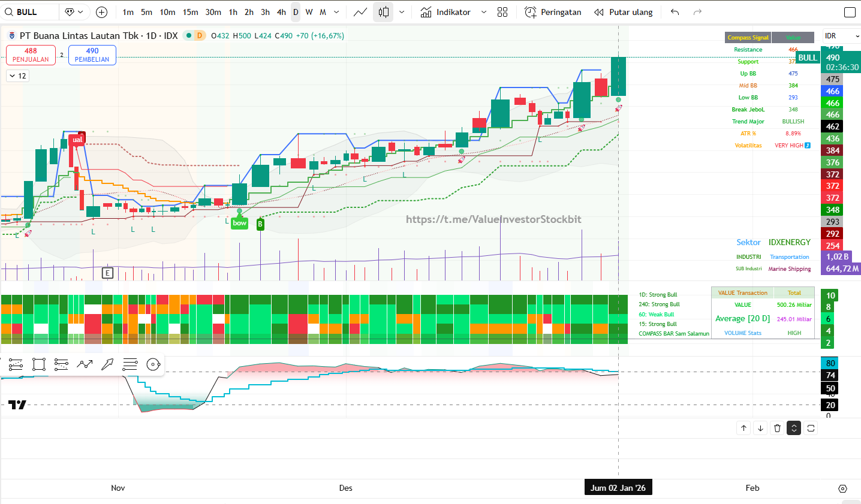Toggle pane collapse button with double chevrons

pos(794,428)
